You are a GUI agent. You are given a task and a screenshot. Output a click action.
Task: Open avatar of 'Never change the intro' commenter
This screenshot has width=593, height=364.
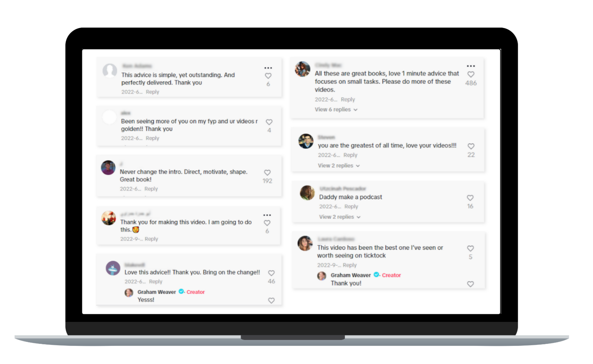coord(108,168)
